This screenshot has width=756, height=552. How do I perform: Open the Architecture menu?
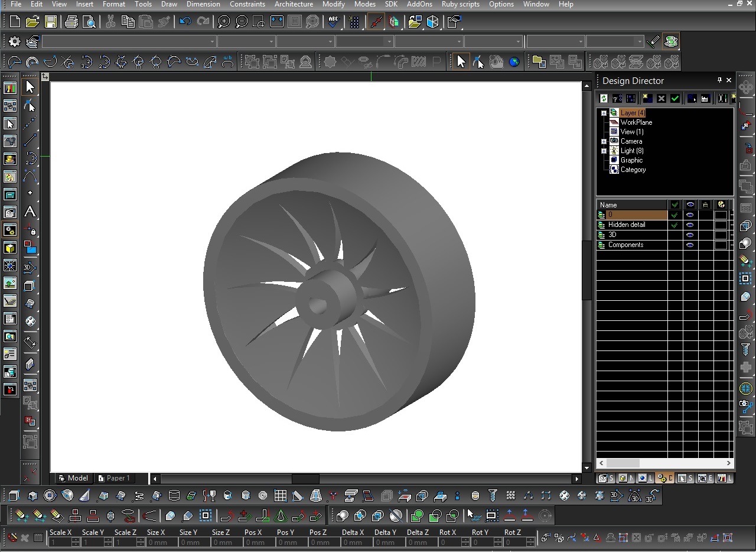(x=294, y=4)
